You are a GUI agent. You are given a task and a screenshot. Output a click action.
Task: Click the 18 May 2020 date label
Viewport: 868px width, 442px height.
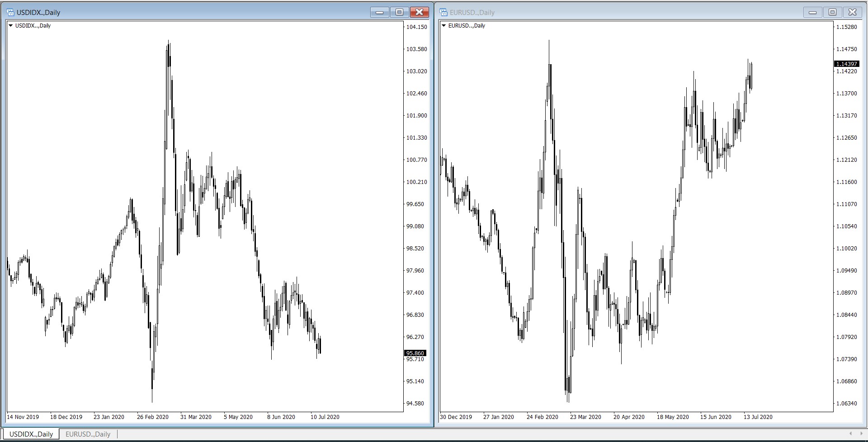coord(673,417)
